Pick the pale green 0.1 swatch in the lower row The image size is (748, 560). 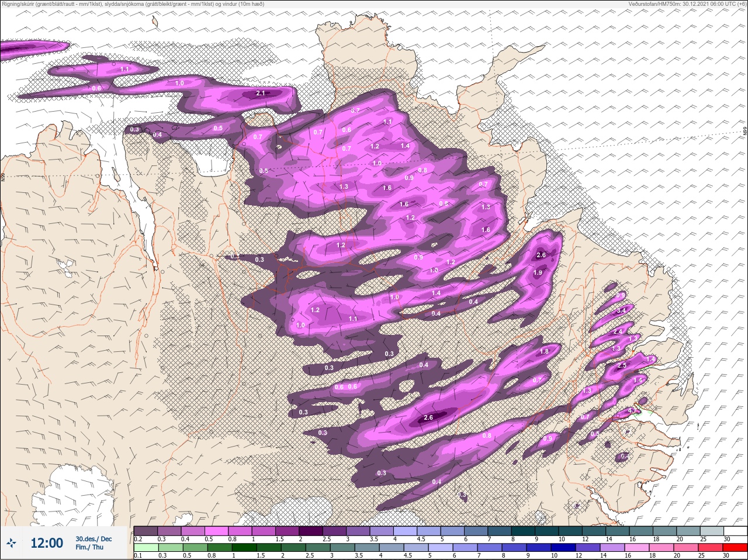[x=146, y=548]
